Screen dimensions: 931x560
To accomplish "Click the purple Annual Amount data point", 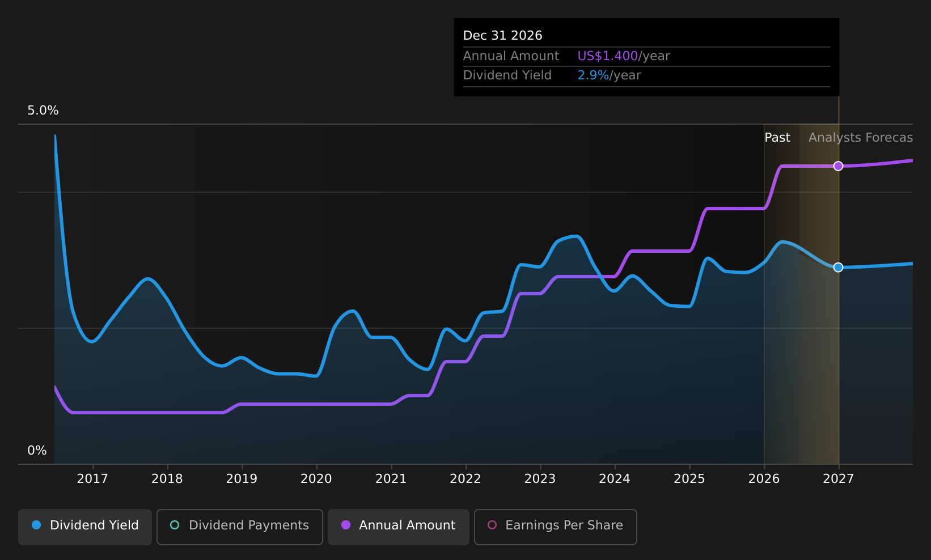I will (838, 166).
